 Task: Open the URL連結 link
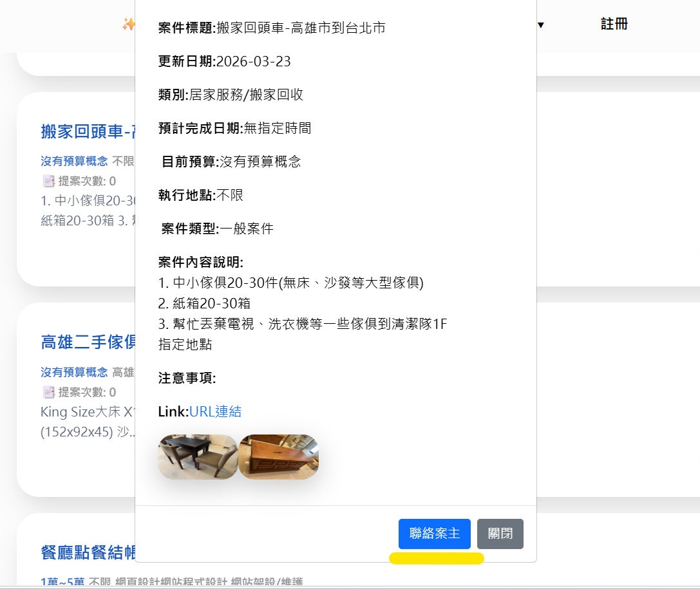point(215,411)
